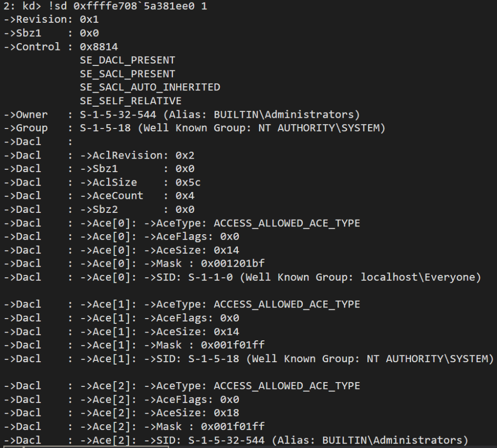Click the Ace[2] AceSize 0x18 value

(x=226, y=413)
